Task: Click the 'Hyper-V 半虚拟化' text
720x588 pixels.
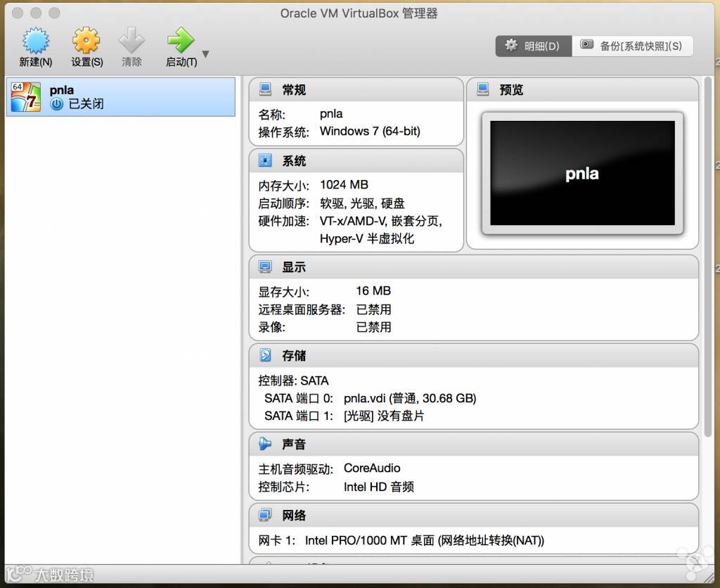Action: pyautogui.click(x=367, y=239)
